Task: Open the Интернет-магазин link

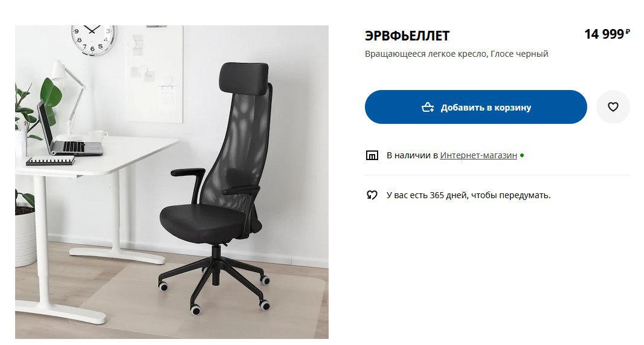Action: 478,155
